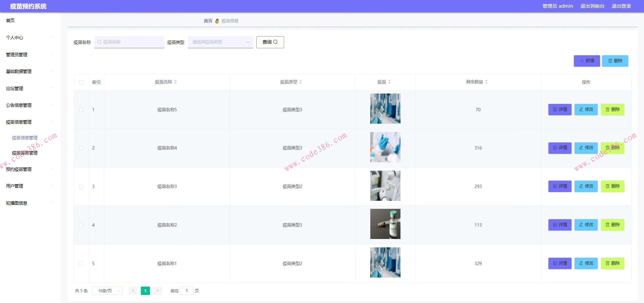
Task: Click the 前往 page jump input
Action: 186,291
